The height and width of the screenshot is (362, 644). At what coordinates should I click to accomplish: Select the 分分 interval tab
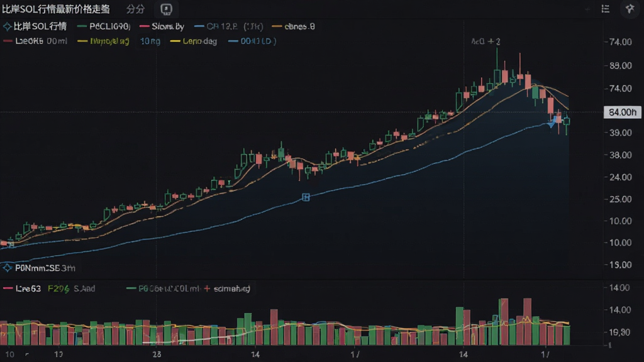coord(136,9)
